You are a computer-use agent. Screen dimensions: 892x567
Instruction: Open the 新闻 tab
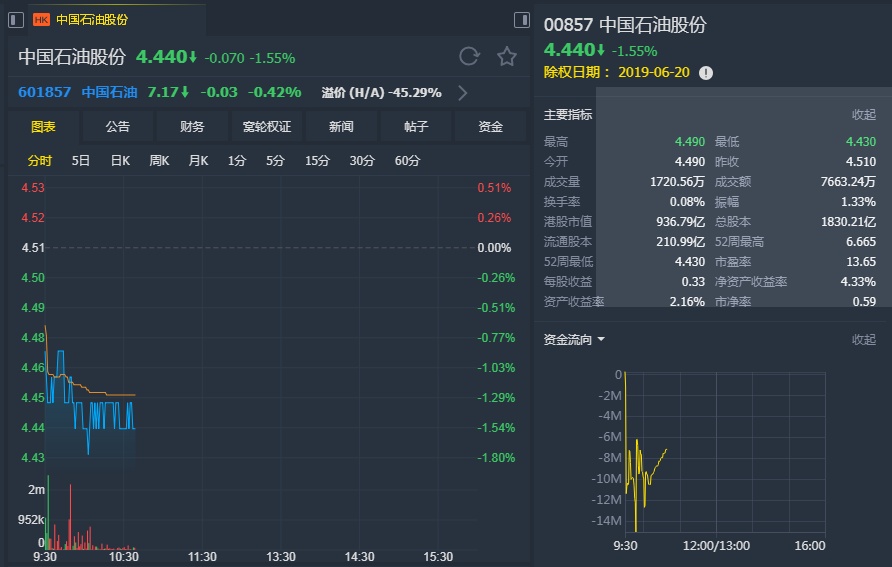[x=341, y=126]
